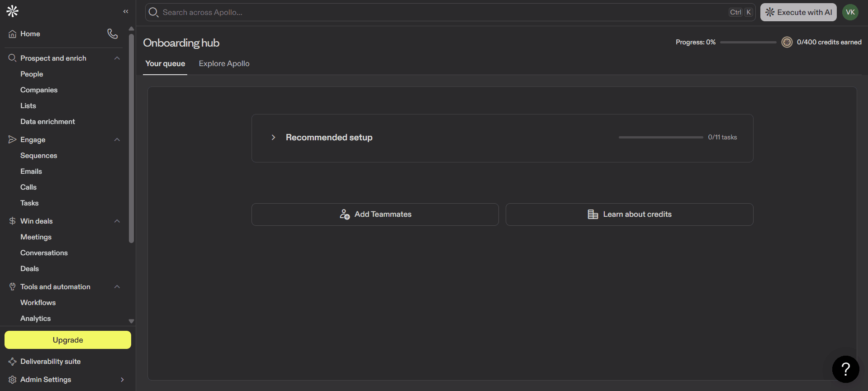This screenshot has height=391, width=868.
Task: Switch to the Your queue tab
Action: click(165, 63)
